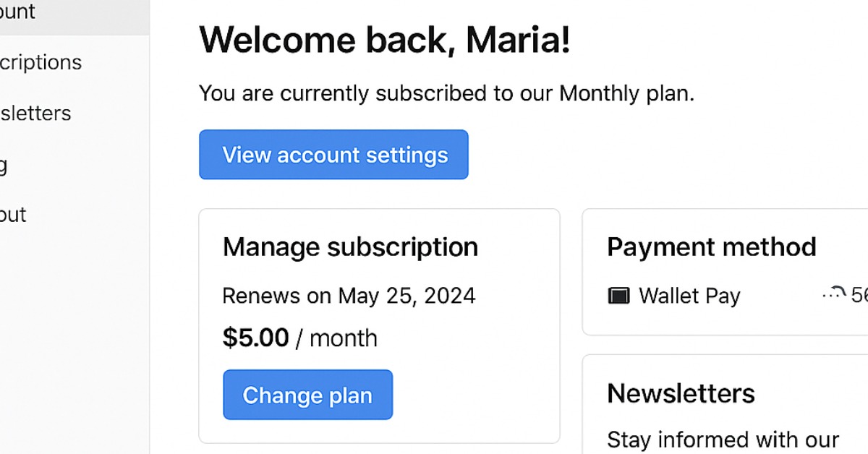
Task: Go to Subscriptions in the sidebar
Action: coord(41,62)
